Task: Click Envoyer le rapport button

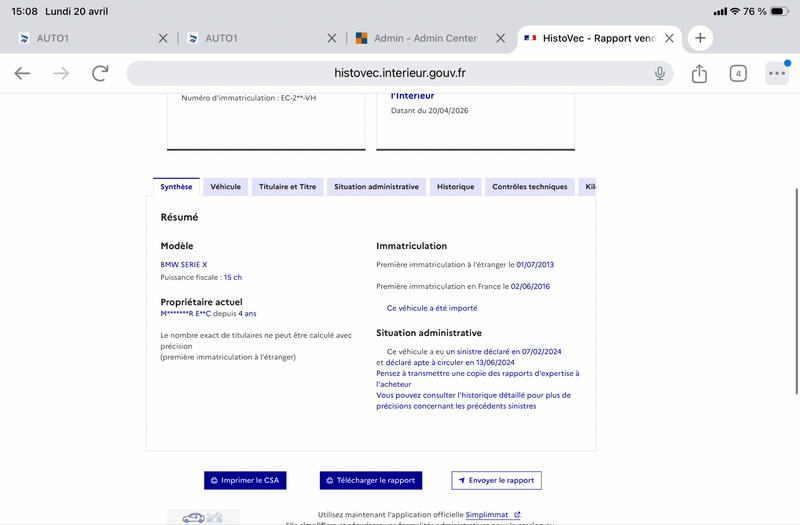Action: [496, 480]
